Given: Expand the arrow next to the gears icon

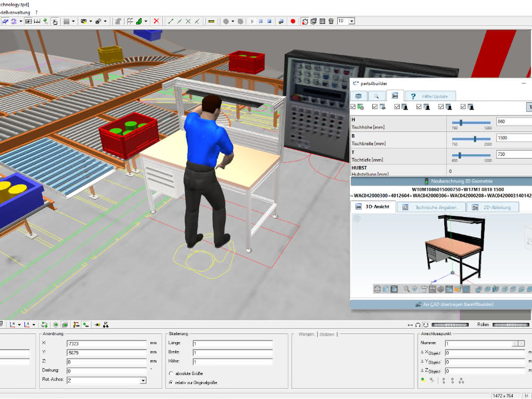Looking at the screenshot, I should (105, 21).
